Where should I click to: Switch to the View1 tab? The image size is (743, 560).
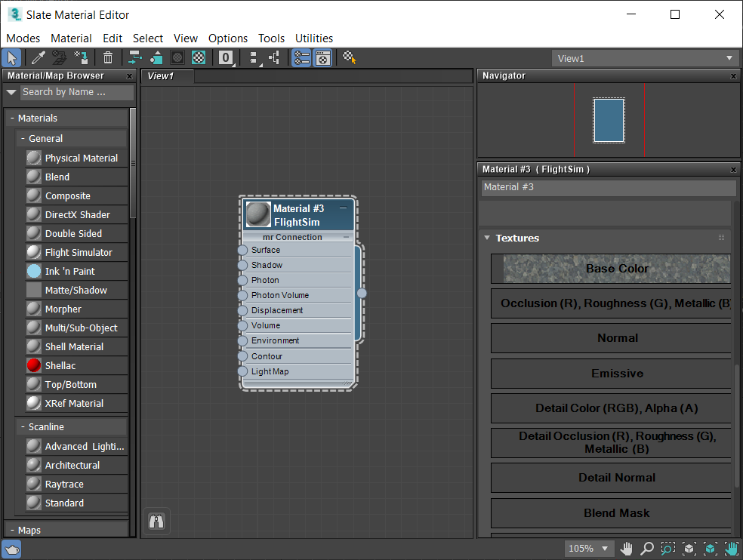[167, 75]
